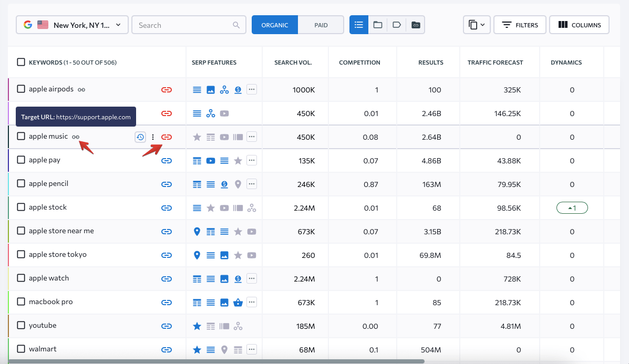Image resolution: width=629 pixels, height=364 pixels.
Task: Expand more SERP features for apple airpods
Action: tap(252, 89)
